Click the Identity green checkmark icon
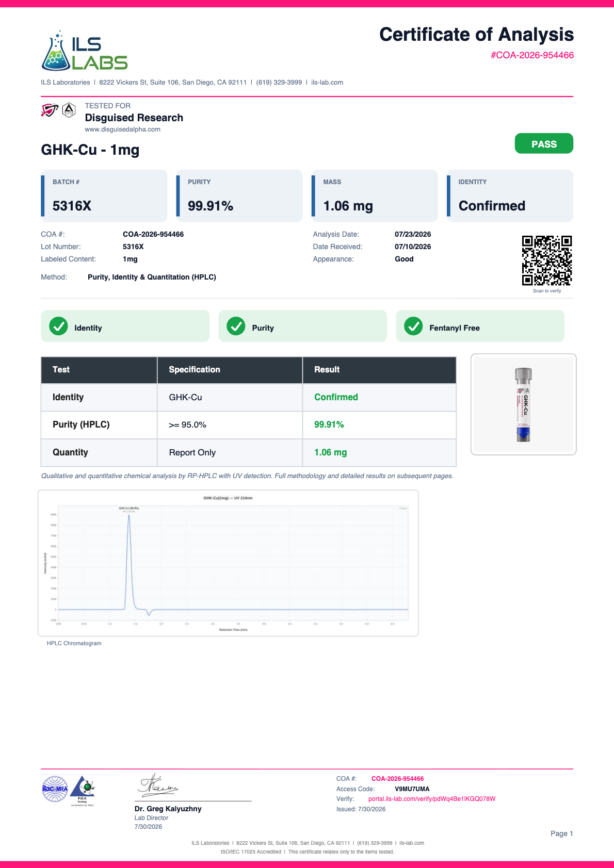614x868 pixels. pyautogui.click(x=58, y=326)
